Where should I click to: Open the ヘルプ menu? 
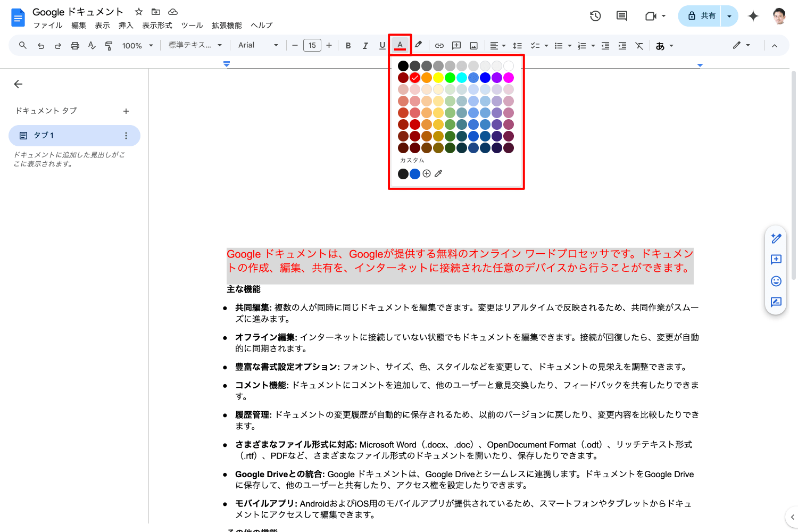262,26
